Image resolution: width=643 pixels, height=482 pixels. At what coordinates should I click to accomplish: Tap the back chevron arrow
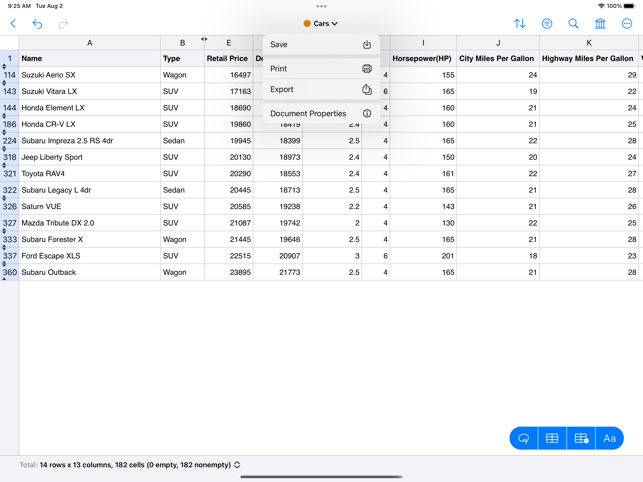pos(13,23)
